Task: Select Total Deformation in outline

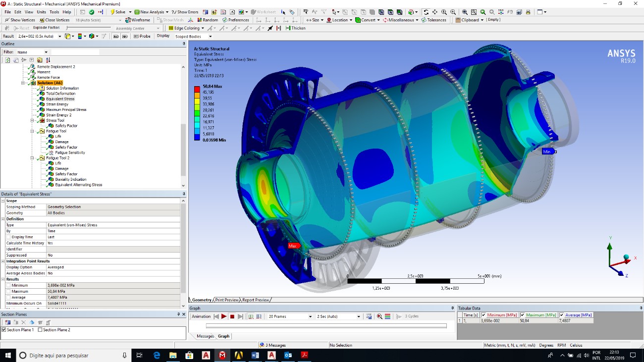Action: (61, 94)
